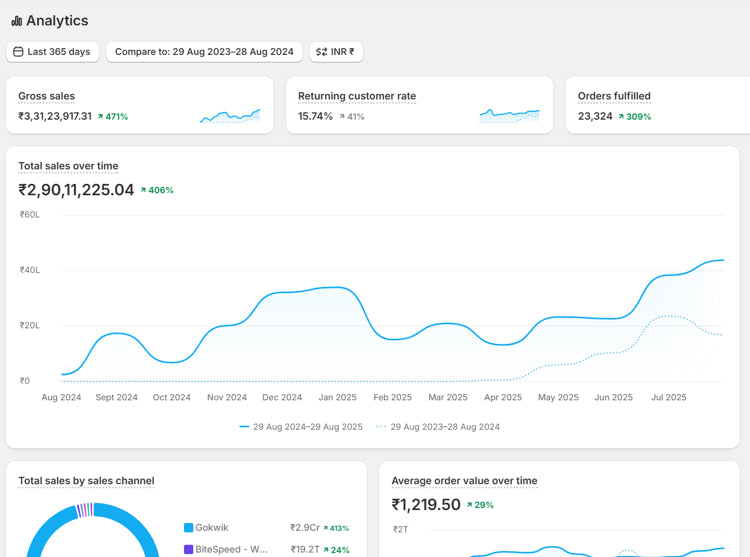Open Total sales by sales channel report
Image resolution: width=750 pixels, height=557 pixels.
click(x=86, y=481)
